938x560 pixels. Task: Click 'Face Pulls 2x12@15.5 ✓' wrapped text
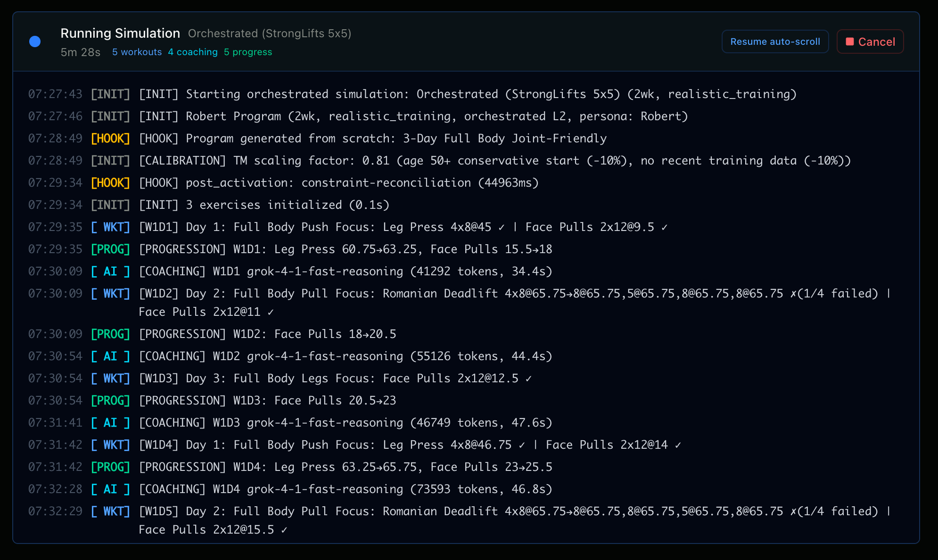coord(213,529)
